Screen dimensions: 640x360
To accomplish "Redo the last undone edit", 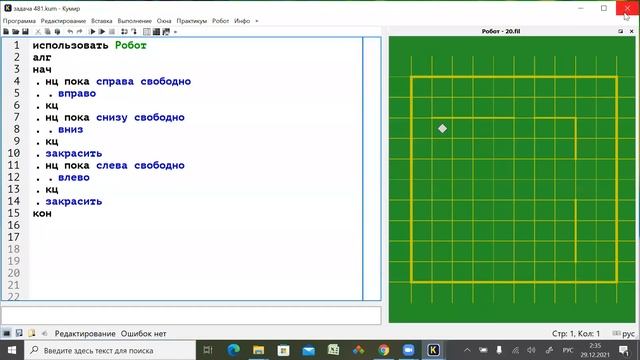I will [x=79, y=31].
